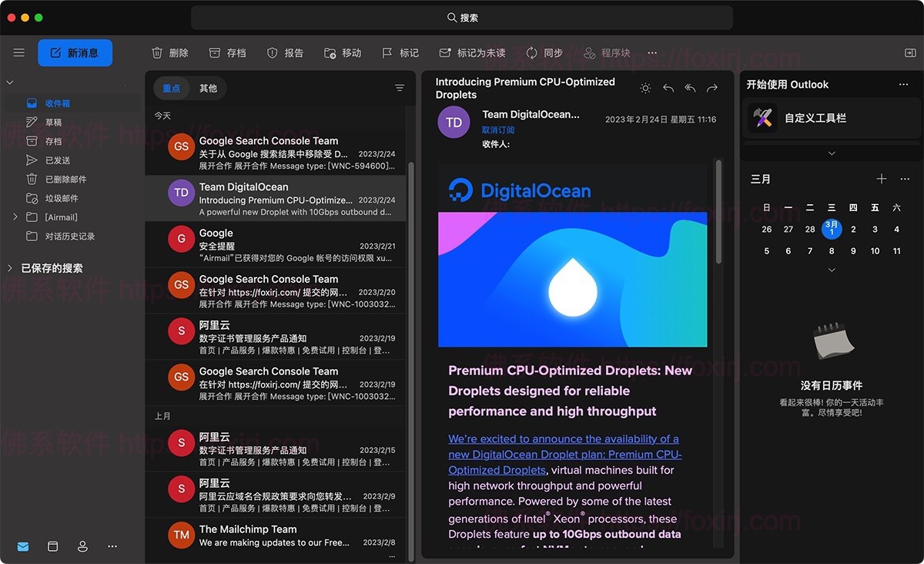Image resolution: width=924 pixels, height=564 pixels.
Task: Open the toolbar overflow menu (...)
Action: (x=652, y=52)
